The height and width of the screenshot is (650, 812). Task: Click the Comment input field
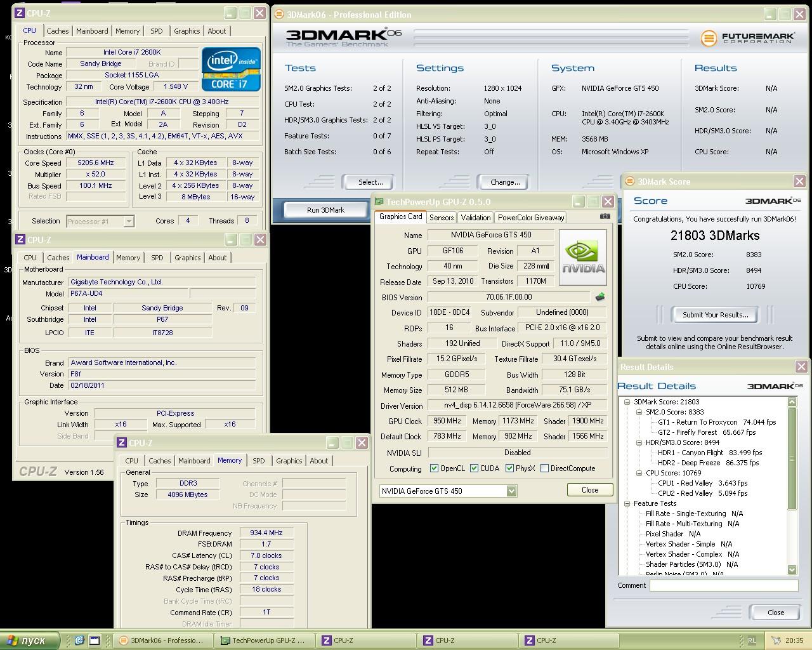tap(724, 586)
